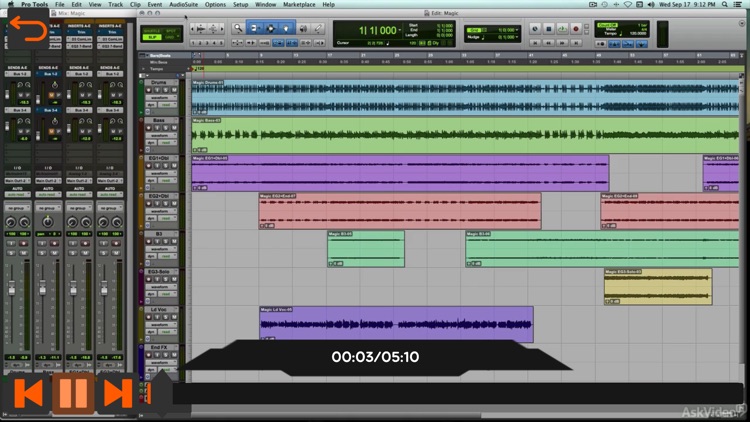
Task: Toggle Link Timeline and Edit Selection
Action: coord(292,43)
